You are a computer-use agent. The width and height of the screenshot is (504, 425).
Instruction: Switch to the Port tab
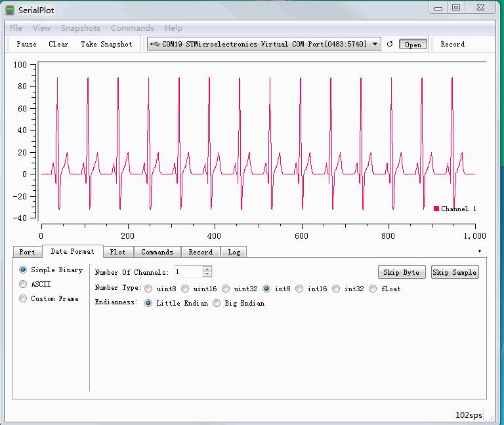click(28, 252)
